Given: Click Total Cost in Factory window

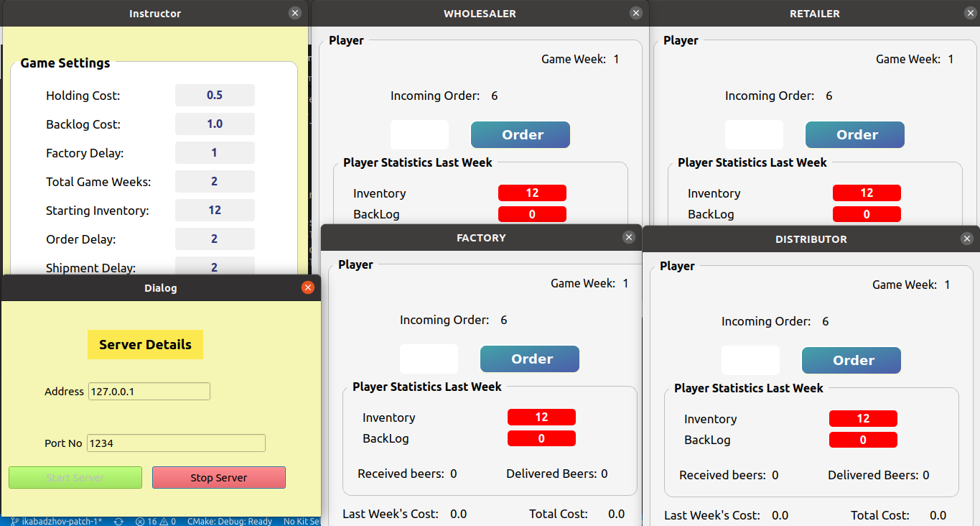Looking at the screenshot, I should point(559,514).
